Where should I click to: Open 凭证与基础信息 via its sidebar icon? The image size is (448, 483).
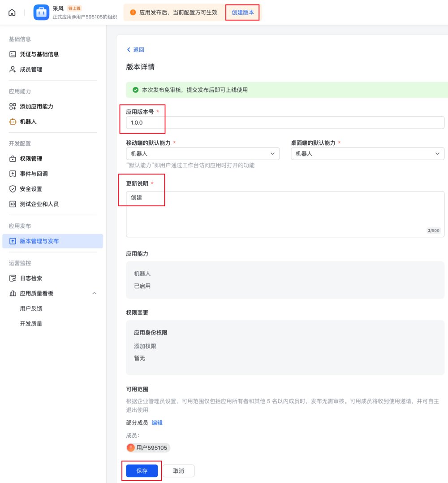(x=13, y=54)
